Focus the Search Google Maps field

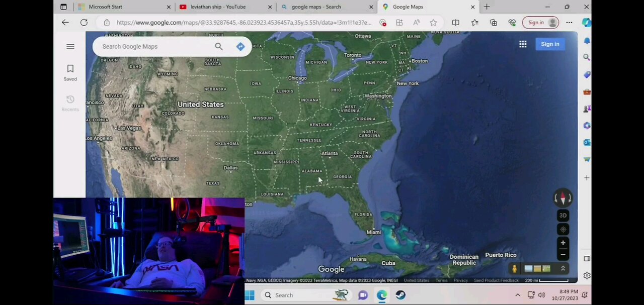pos(153,46)
